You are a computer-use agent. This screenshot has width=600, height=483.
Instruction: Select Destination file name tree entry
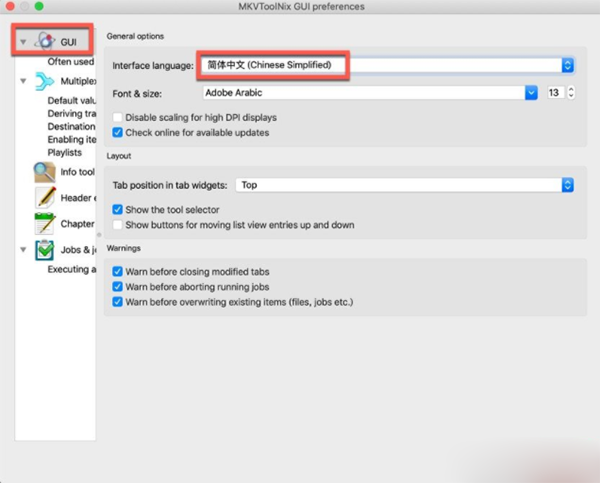[72, 126]
